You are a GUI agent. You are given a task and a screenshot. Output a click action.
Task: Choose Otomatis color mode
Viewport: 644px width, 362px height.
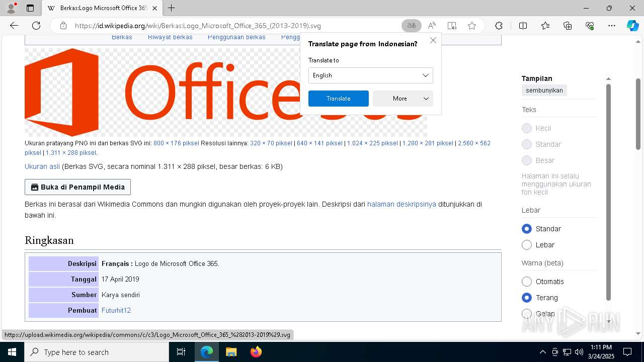pos(527,282)
